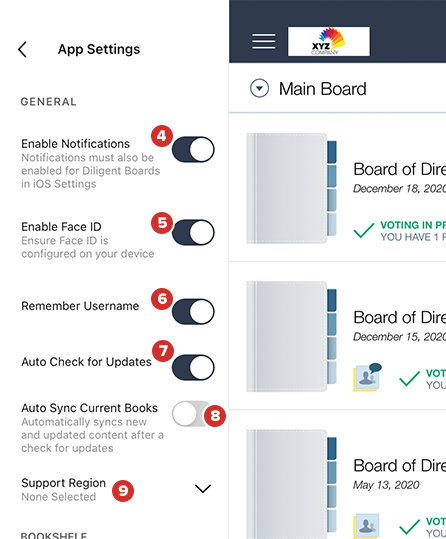The height and width of the screenshot is (539, 446).
Task: Open the Main Board dropdown circle
Action: click(259, 88)
